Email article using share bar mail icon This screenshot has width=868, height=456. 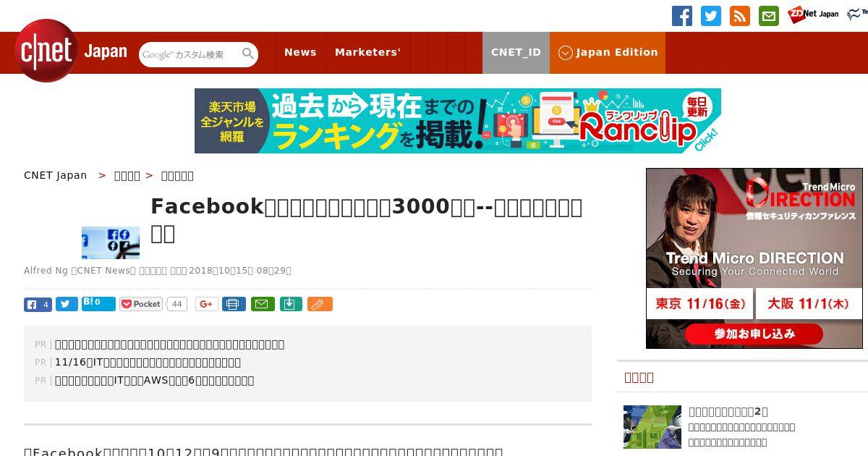(x=263, y=304)
